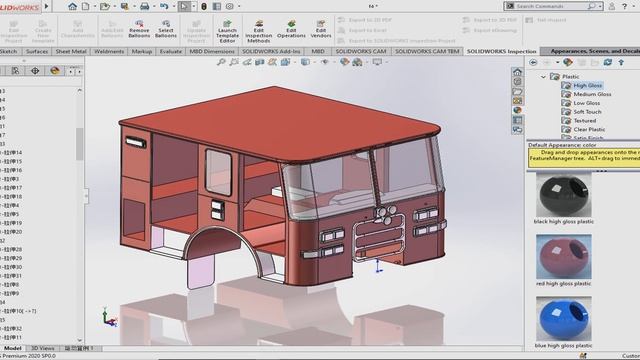Select the Clear Plastic appearance folder
Screen dimensions: 640x360
coord(589,129)
